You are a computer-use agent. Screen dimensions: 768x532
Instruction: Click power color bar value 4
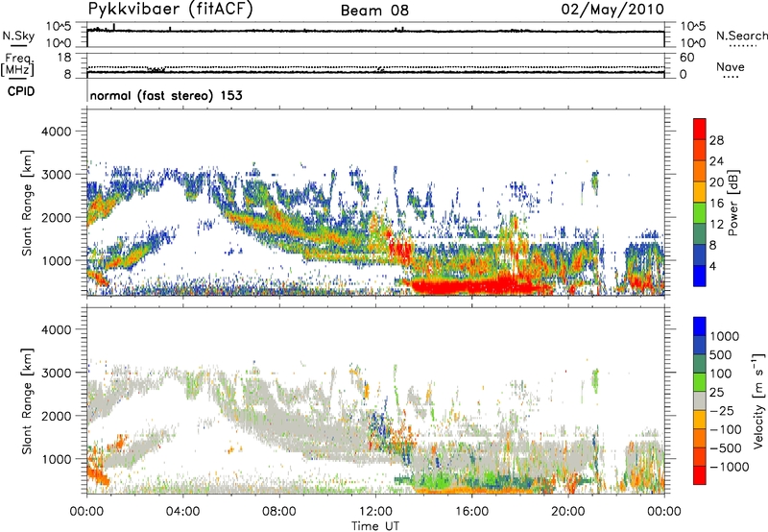click(712, 266)
